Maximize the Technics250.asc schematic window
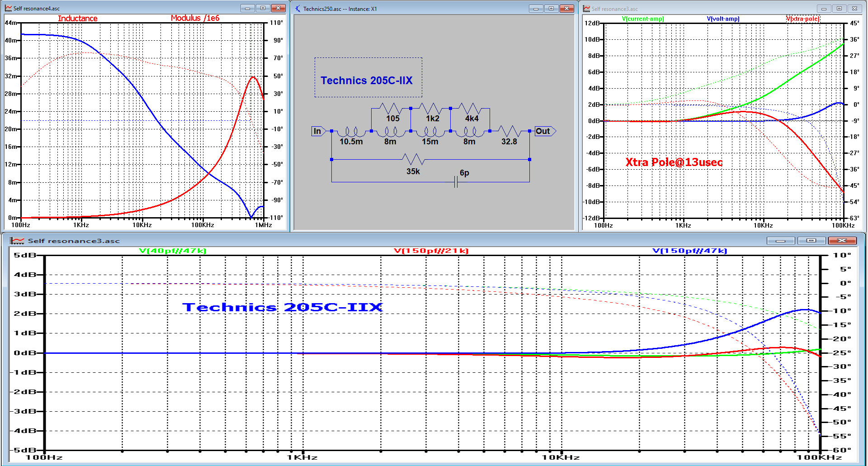This screenshot has width=868, height=466. [x=551, y=9]
